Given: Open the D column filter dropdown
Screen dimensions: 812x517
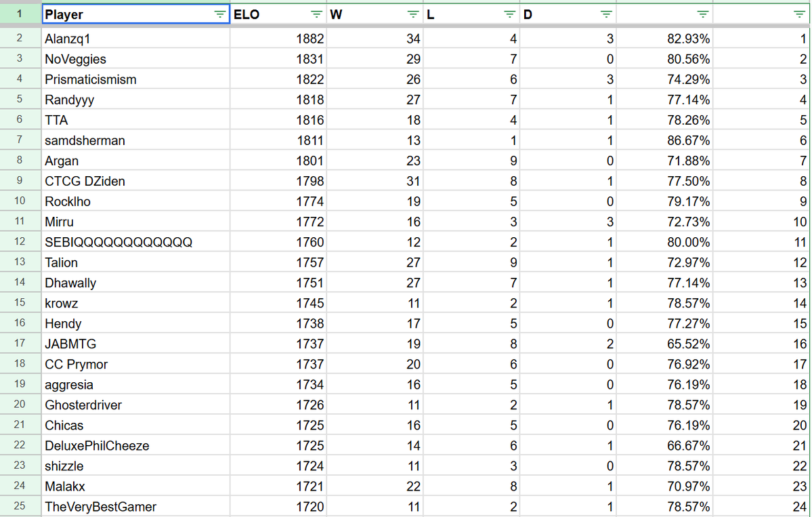Looking at the screenshot, I should [x=606, y=14].
